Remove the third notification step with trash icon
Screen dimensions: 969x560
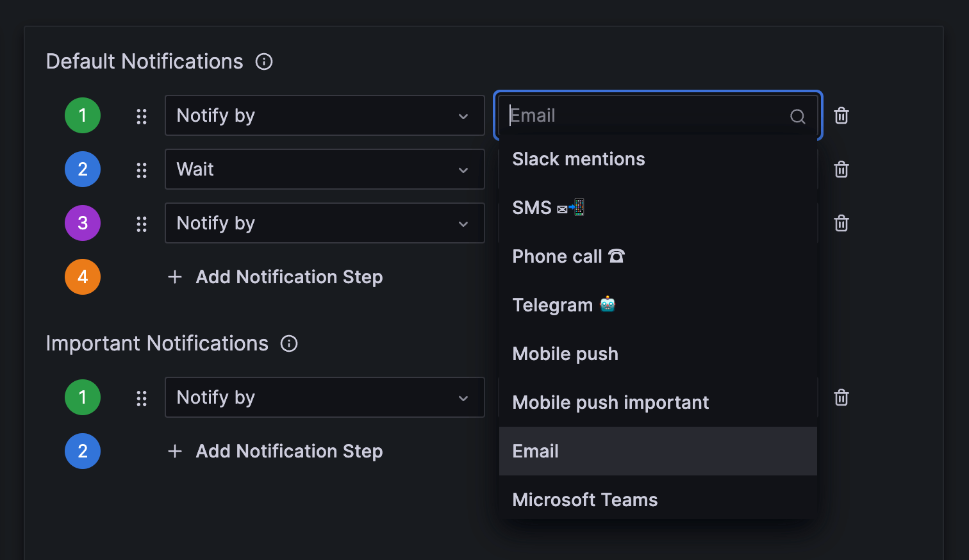coord(841,223)
